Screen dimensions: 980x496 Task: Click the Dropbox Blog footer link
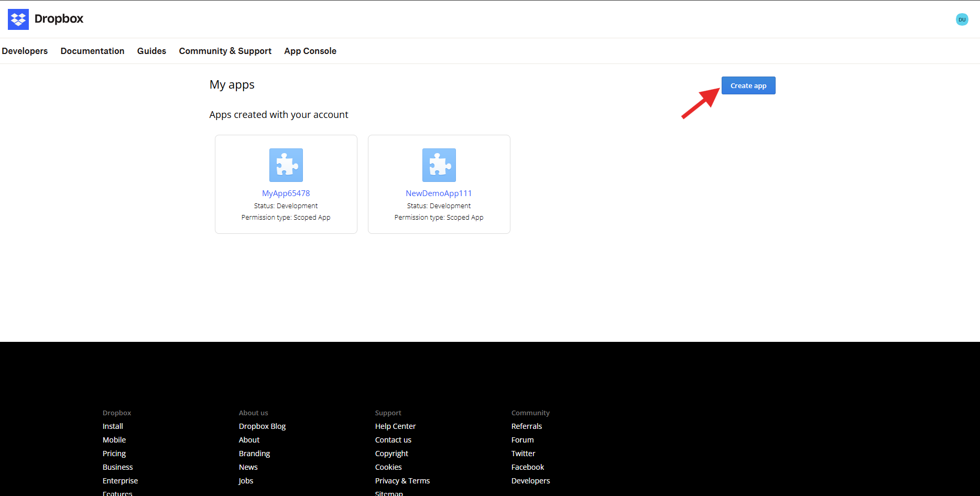point(262,426)
